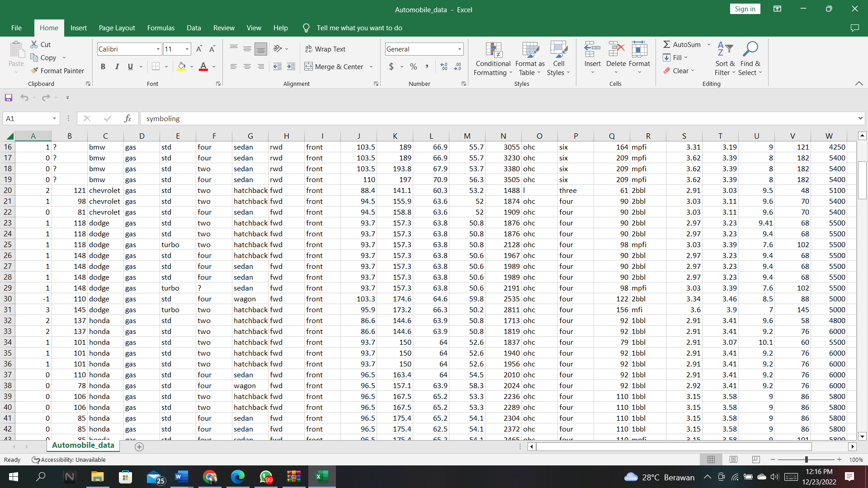
Task: Open the Font name dropdown
Action: tap(158, 49)
